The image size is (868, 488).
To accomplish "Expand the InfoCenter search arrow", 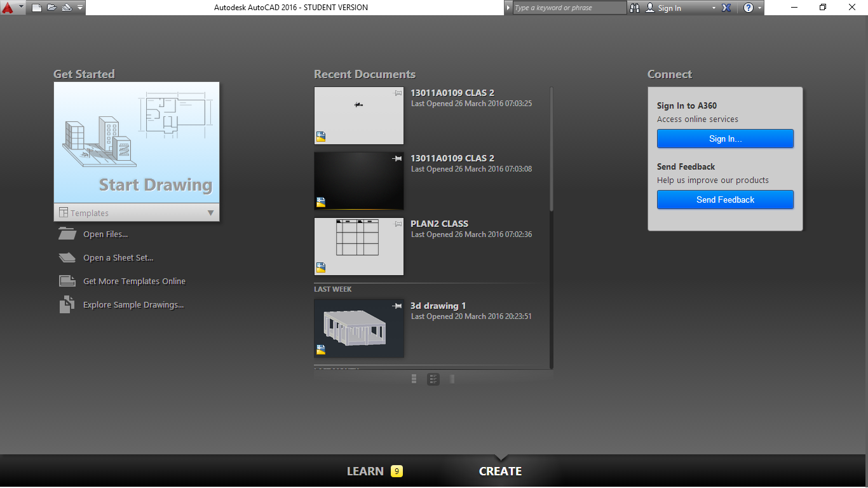I will pyautogui.click(x=508, y=8).
